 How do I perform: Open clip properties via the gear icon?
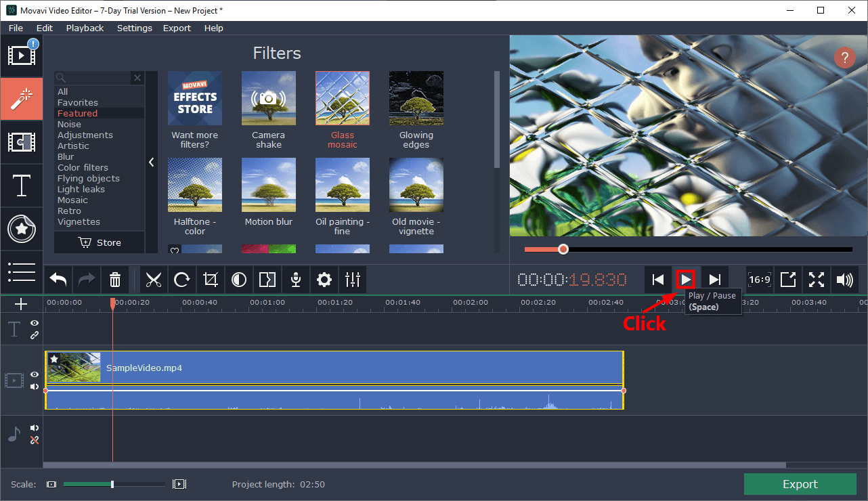coord(324,280)
